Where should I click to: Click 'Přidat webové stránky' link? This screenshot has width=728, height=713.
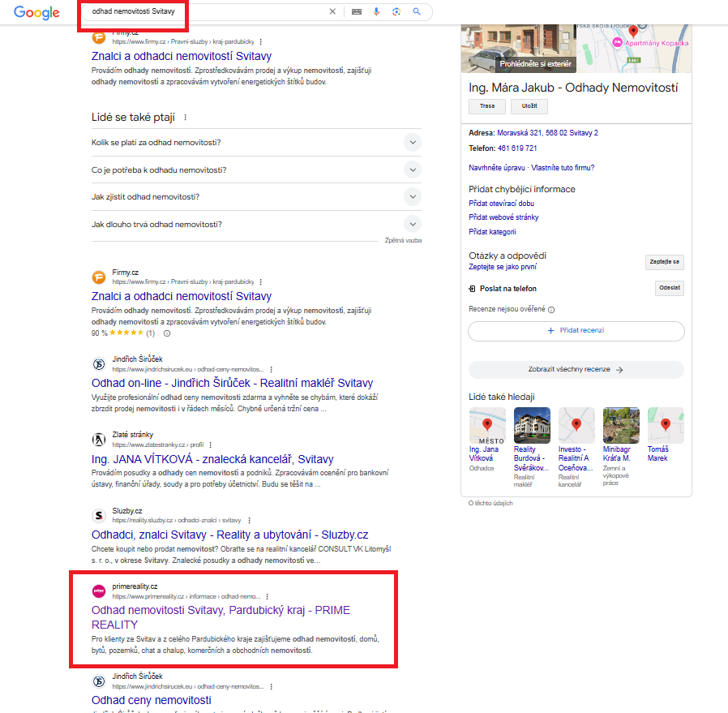point(503,218)
